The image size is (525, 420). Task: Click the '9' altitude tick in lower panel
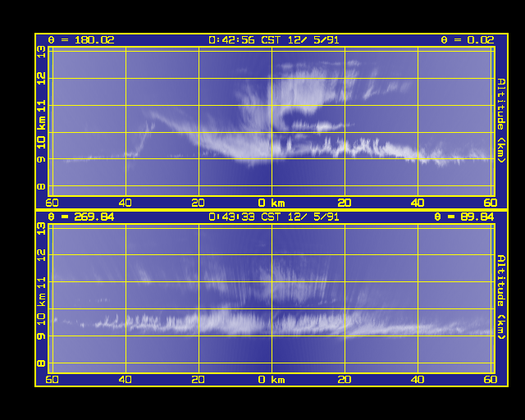[41, 336]
